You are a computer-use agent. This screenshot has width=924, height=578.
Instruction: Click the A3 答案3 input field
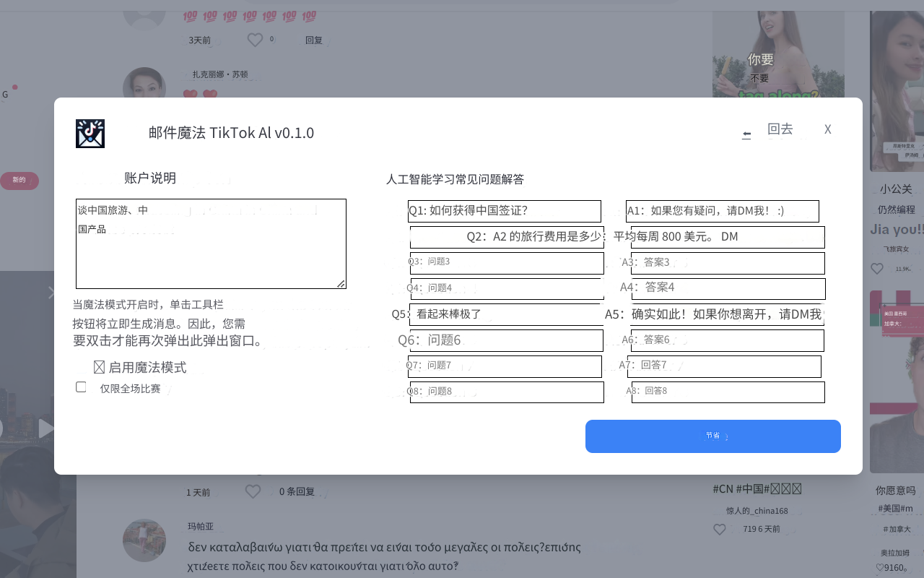click(728, 263)
